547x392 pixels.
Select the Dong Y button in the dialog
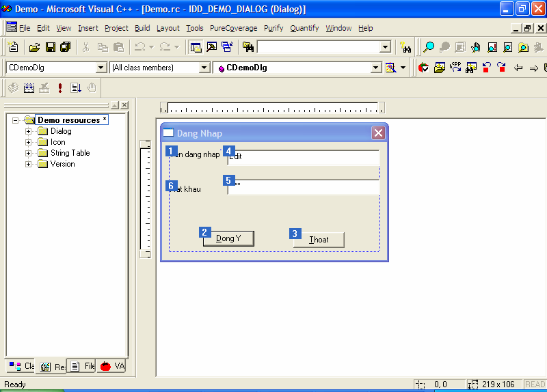228,238
